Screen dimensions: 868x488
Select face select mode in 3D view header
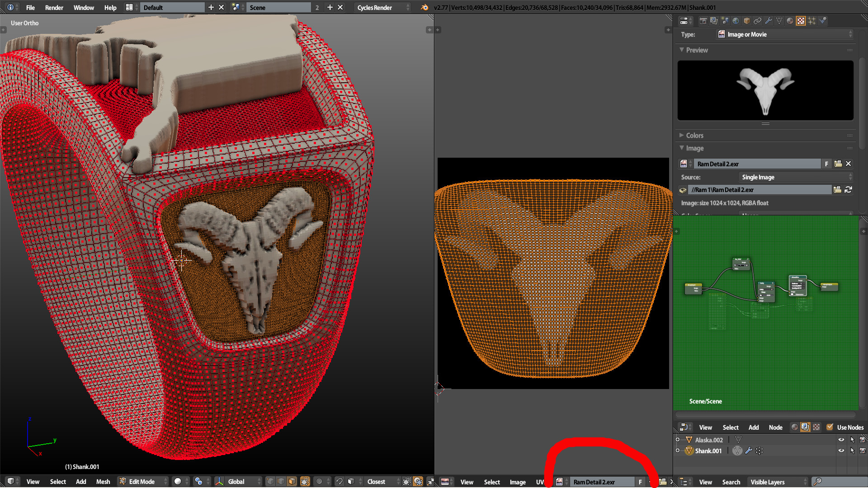tap(292, 482)
